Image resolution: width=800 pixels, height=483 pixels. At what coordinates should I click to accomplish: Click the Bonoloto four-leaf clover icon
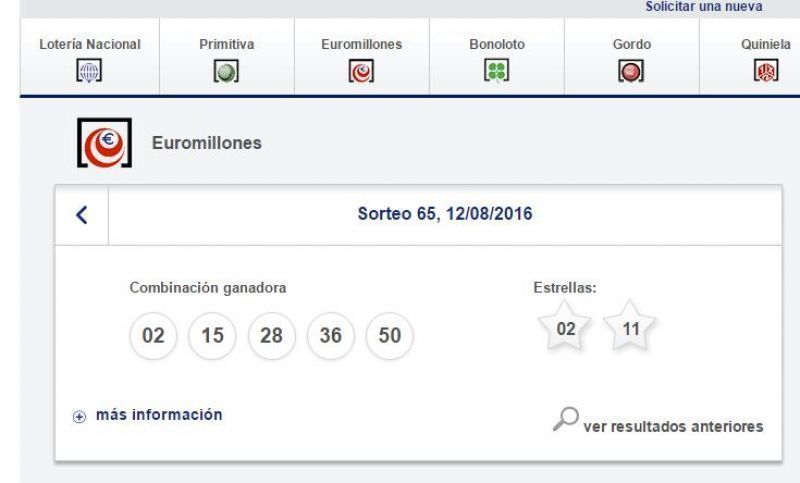point(496,71)
